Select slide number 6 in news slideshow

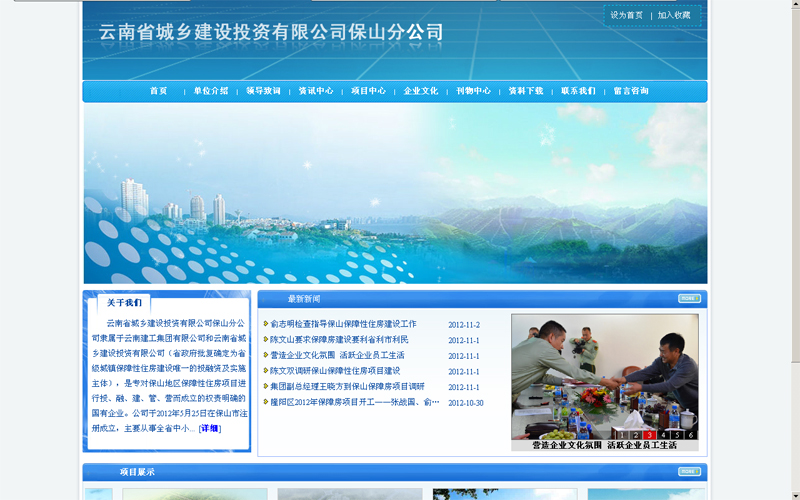690,435
